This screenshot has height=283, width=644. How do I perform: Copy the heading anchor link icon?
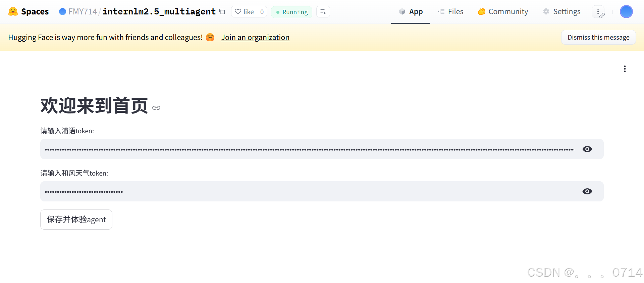click(156, 108)
